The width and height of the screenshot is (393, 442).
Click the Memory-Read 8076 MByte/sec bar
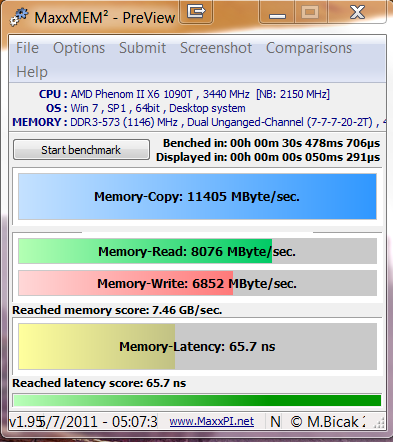(197, 251)
